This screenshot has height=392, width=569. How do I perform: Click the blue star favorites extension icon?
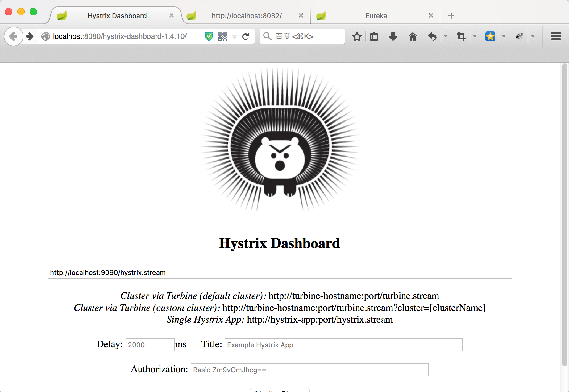coord(490,36)
